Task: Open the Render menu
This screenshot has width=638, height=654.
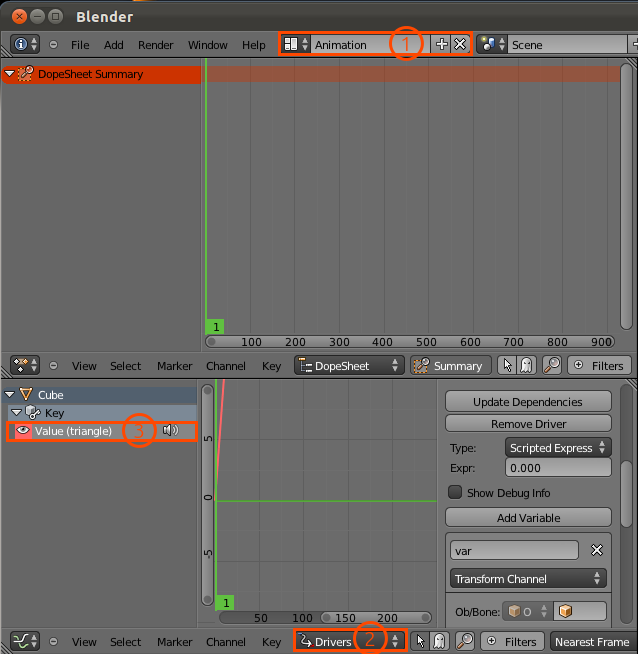Action: [155, 45]
